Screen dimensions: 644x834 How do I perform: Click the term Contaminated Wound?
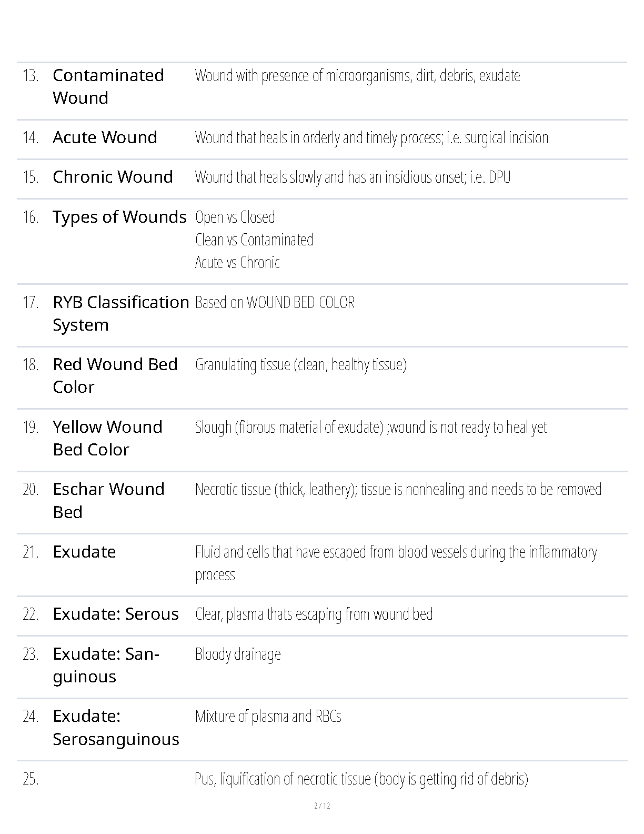pyautogui.click(x=108, y=86)
